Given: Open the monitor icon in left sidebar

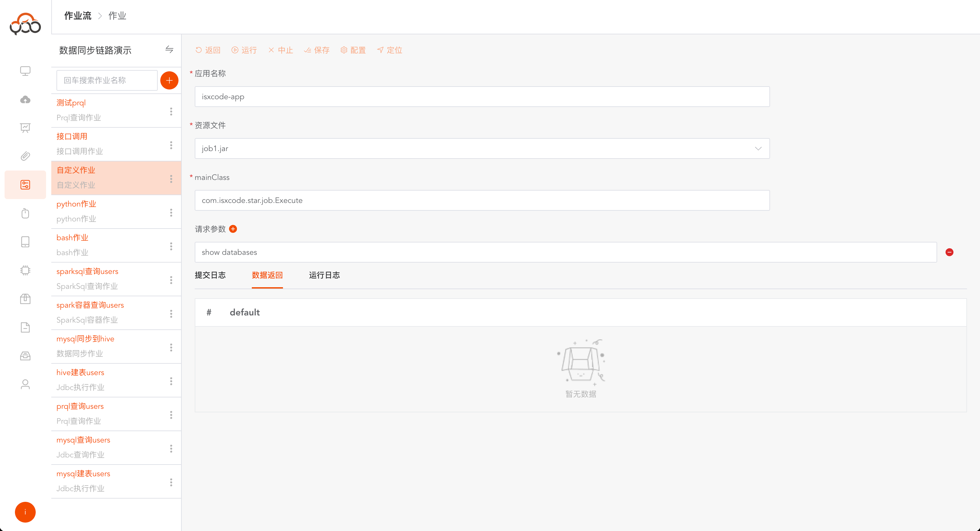Looking at the screenshot, I should [25, 71].
